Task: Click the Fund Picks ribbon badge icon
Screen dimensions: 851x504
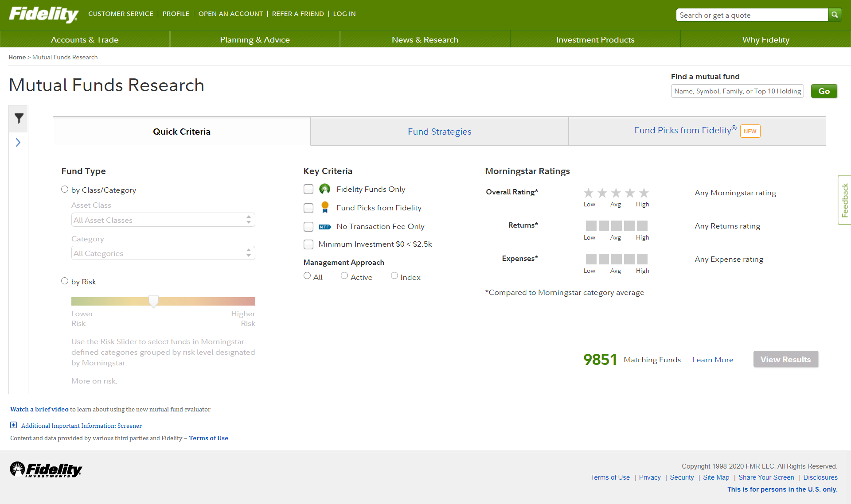Action: pyautogui.click(x=325, y=207)
